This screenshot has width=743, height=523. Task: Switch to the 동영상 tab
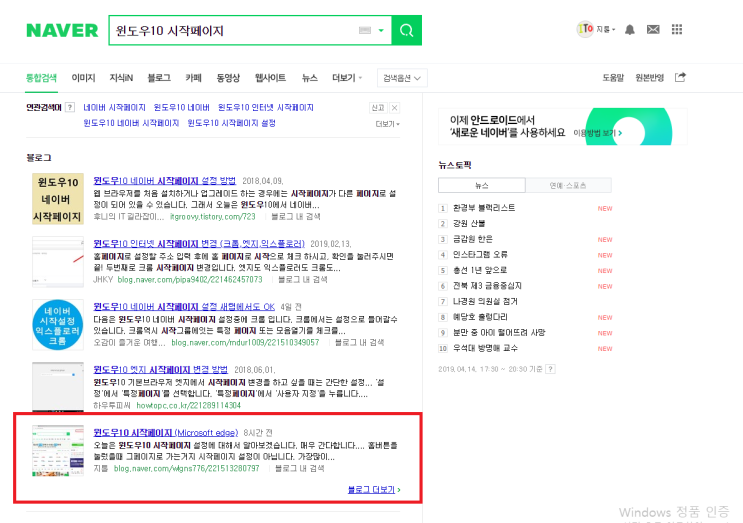pos(228,78)
